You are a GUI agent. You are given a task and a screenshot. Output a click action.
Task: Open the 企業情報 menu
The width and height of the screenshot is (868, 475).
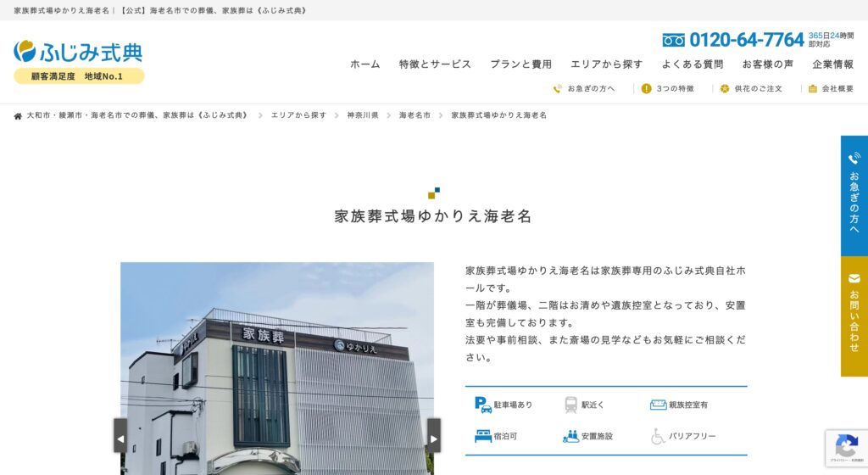coord(833,64)
